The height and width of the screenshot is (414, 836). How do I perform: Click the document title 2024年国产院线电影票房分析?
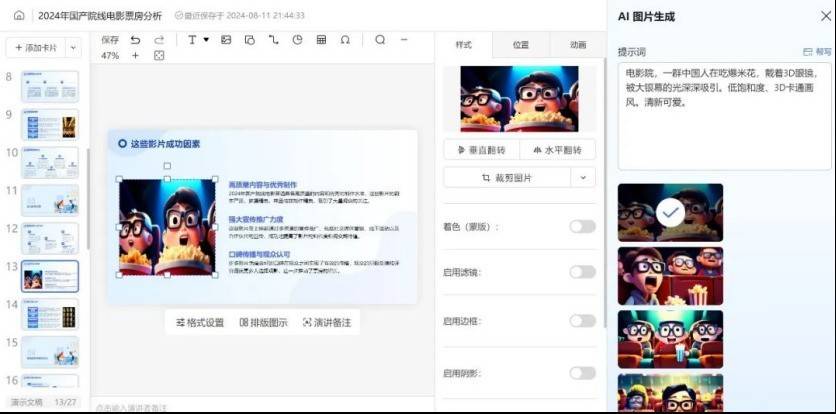click(100, 16)
